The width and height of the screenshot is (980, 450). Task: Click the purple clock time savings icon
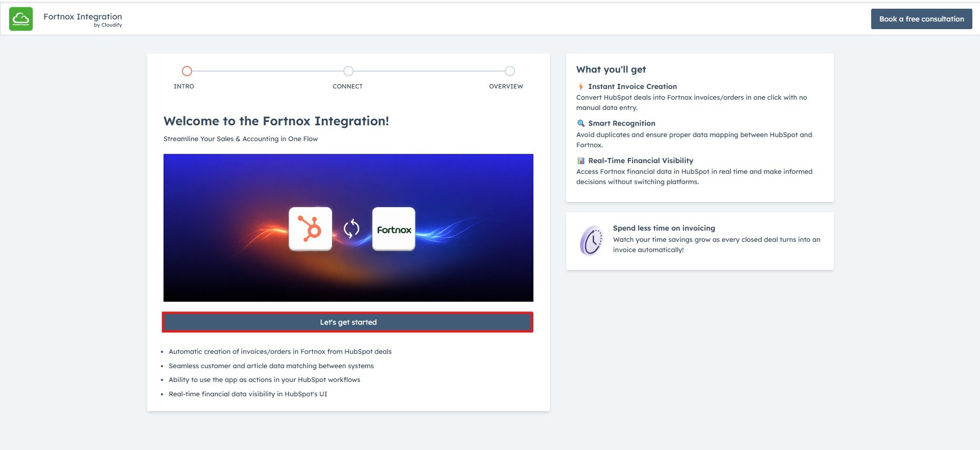click(x=592, y=240)
